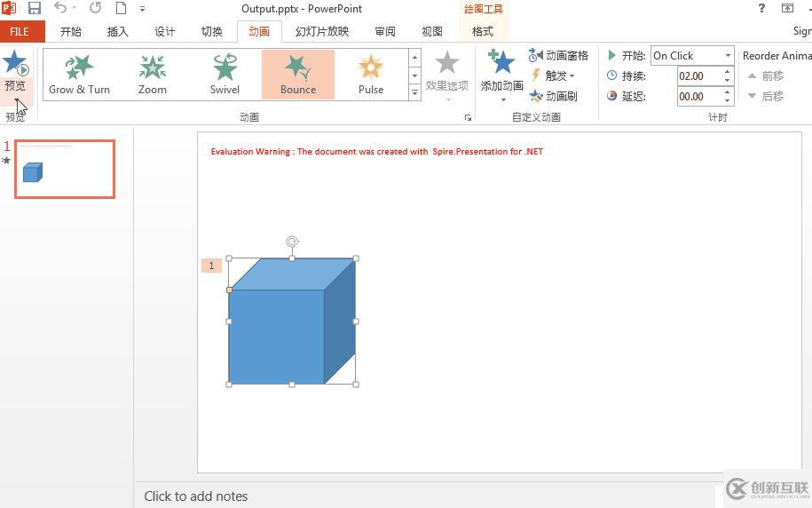Customize the Quick Access Toolbar dropdown
812x508 pixels.
142,9
